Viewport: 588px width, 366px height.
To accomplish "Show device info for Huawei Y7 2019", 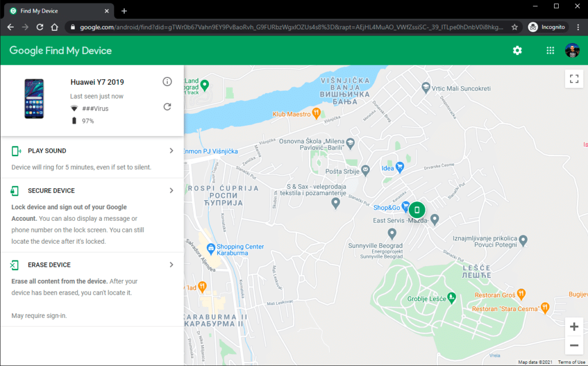I will [x=167, y=81].
